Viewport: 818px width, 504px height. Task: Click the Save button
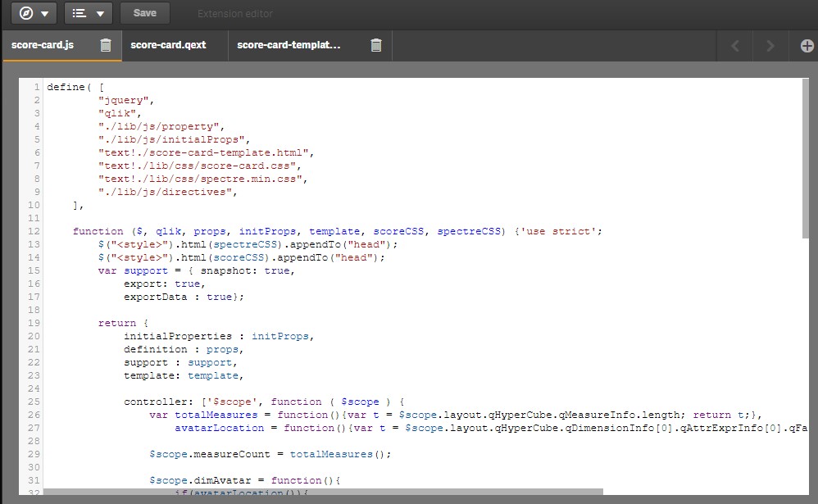tap(144, 12)
